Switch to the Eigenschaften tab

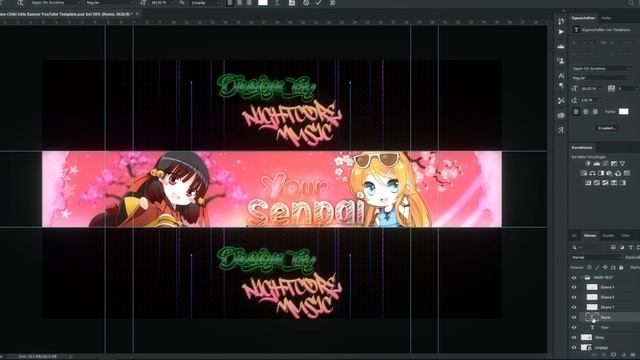click(583, 18)
